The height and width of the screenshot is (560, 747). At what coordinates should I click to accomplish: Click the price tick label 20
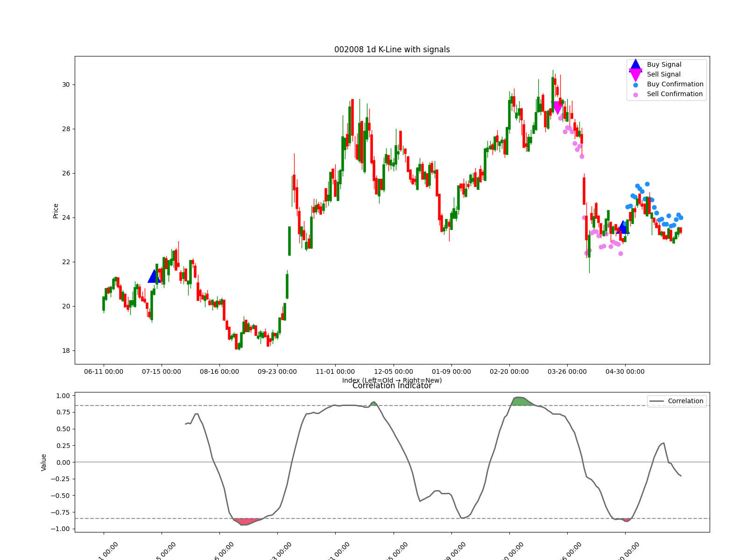point(66,306)
